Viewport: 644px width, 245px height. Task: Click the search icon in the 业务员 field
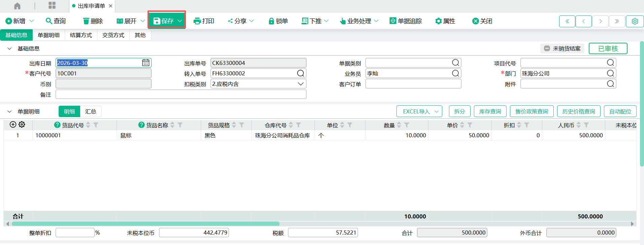[455, 73]
